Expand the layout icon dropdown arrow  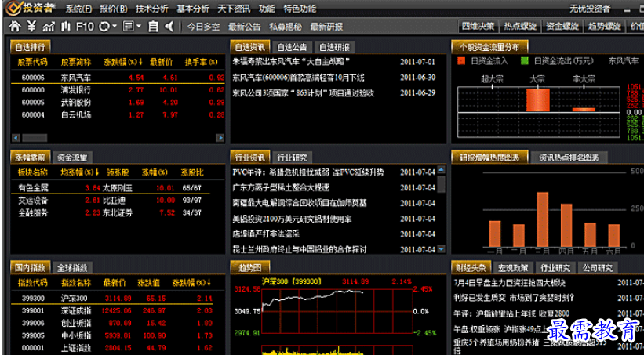(139, 27)
